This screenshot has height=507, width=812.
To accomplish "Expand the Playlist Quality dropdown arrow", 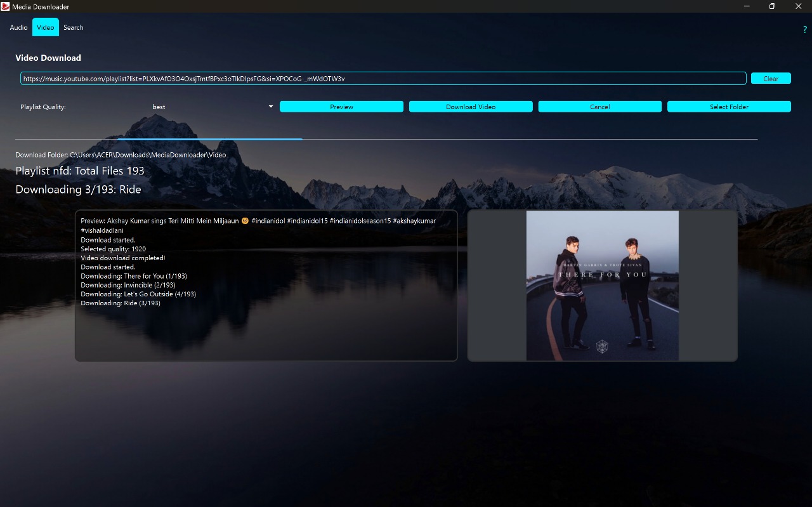I will 271,107.
